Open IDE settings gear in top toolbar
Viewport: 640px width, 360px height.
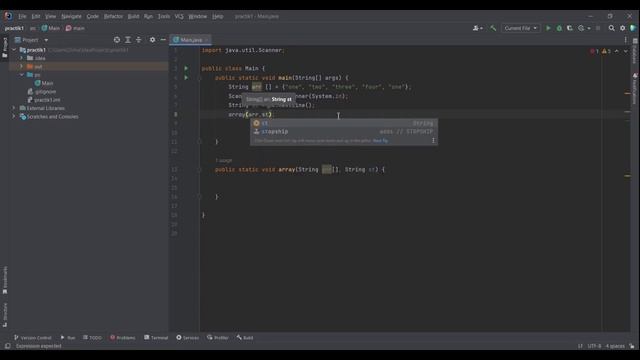(622, 28)
